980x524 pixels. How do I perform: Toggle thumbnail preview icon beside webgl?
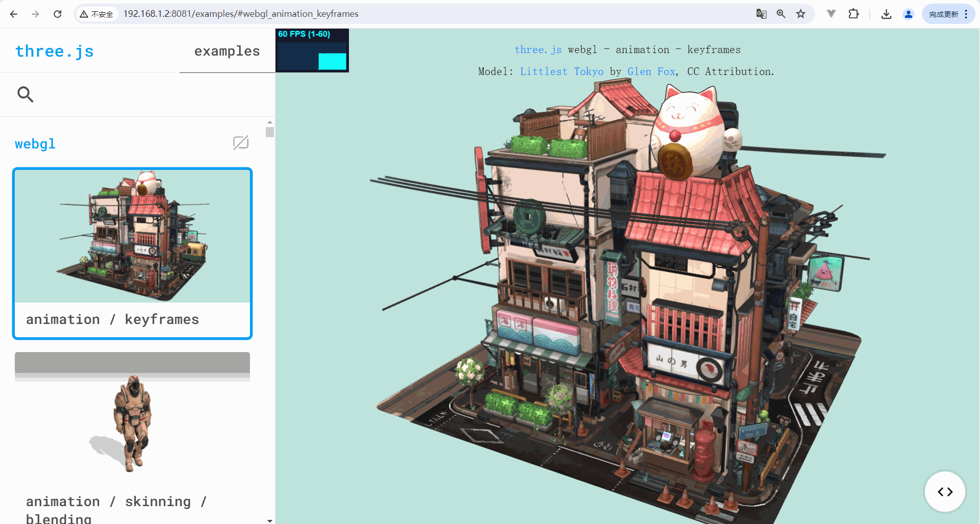(x=241, y=142)
